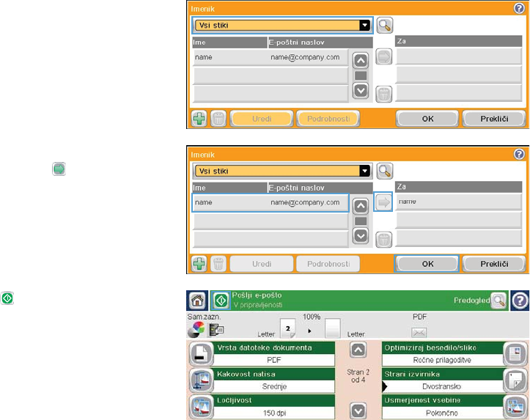The width and height of the screenshot is (530, 420).
Task: Click the delete contact trash icon next to plus in lower Imenik
Action: [x=218, y=264]
